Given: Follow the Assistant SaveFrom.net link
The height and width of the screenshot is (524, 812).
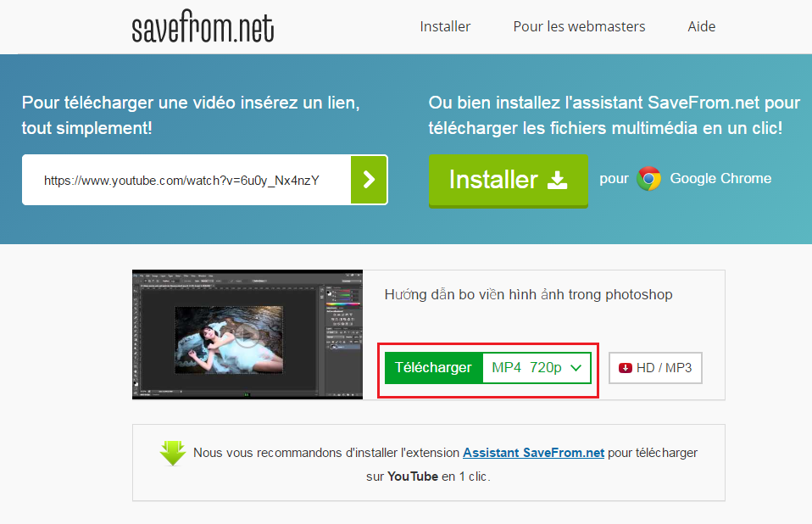Looking at the screenshot, I should pyautogui.click(x=533, y=453).
